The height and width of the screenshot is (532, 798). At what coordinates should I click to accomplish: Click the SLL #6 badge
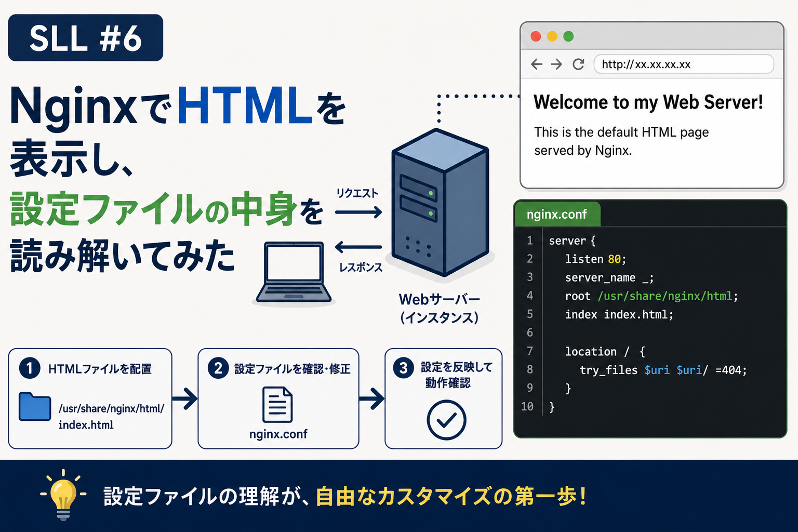86,38
